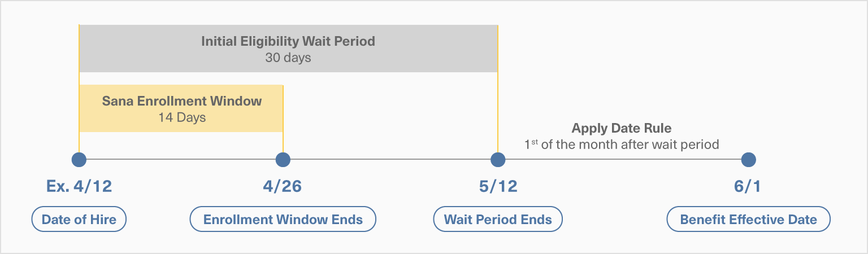The height and width of the screenshot is (254, 868).
Task: Click the '1st of the month after wait period' text
Action: pos(622,144)
